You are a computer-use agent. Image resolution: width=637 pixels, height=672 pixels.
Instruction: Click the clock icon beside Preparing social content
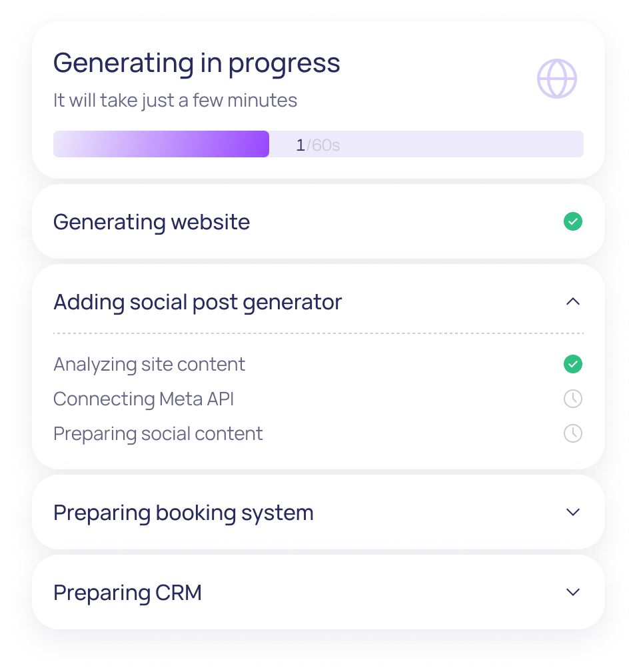(573, 433)
